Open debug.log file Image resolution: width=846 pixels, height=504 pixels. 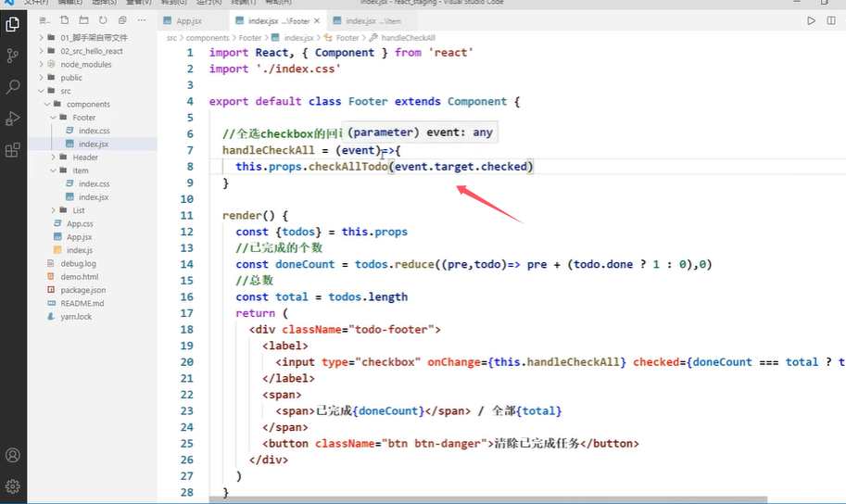pyautogui.click(x=78, y=263)
